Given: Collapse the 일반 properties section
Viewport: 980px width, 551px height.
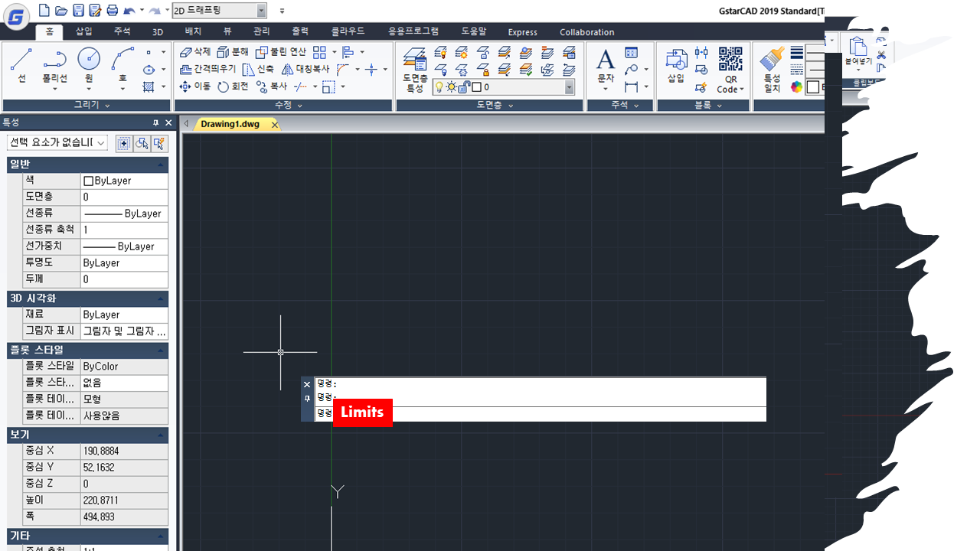Looking at the screenshot, I should 160,165.
